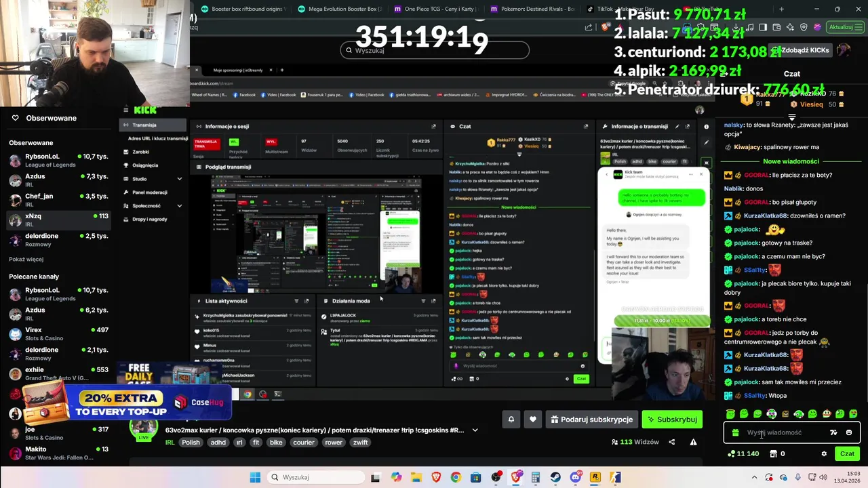Click the Wyszukaj search bar at top
The height and width of the screenshot is (488, 868).
(x=435, y=50)
